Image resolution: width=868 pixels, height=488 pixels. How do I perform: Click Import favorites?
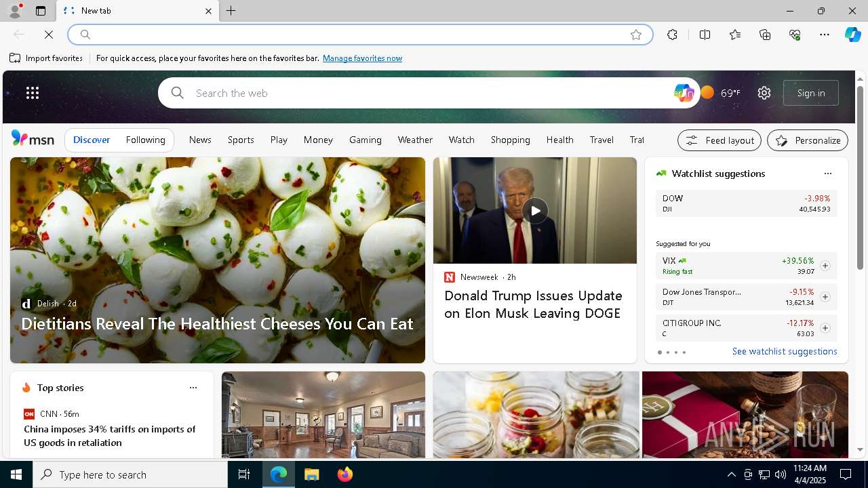pyautogui.click(x=46, y=58)
